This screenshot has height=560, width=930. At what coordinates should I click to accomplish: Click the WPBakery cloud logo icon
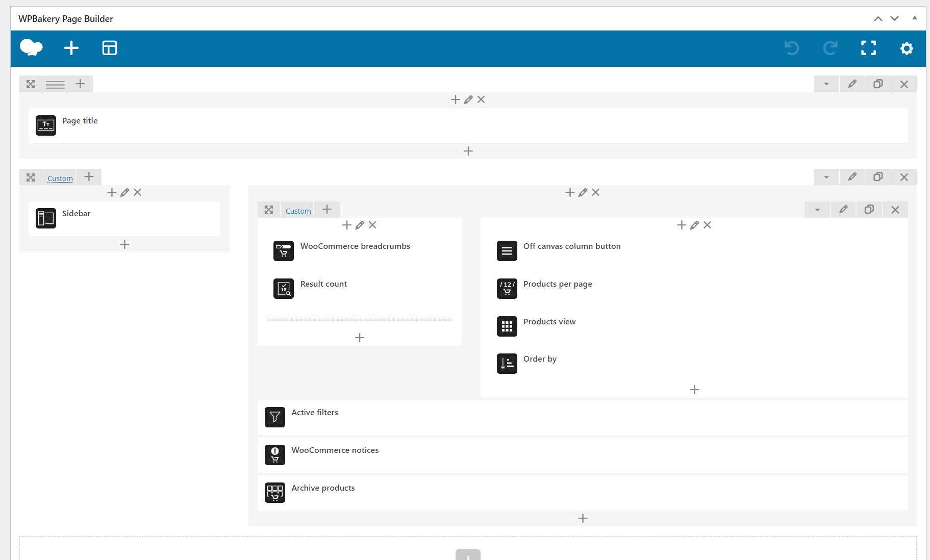click(31, 48)
